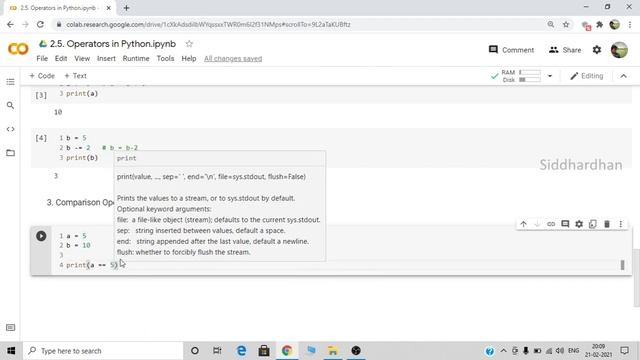
Task: Click the notebook title 2.5. Operators in Python.ipynb
Action: point(113,44)
